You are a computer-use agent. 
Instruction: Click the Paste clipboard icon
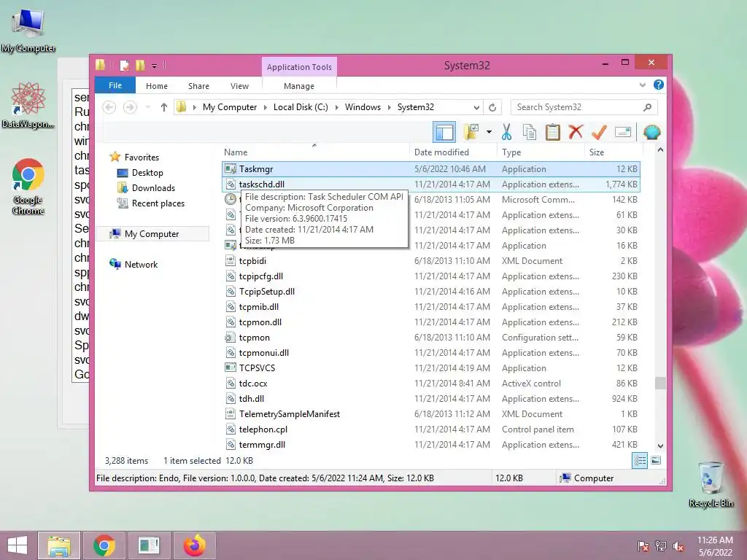[553, 132]
